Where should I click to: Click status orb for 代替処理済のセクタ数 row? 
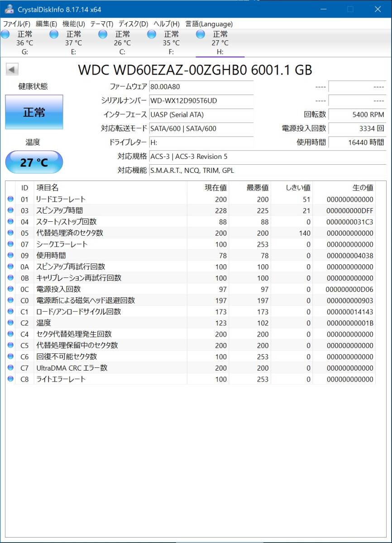[10, 233]
